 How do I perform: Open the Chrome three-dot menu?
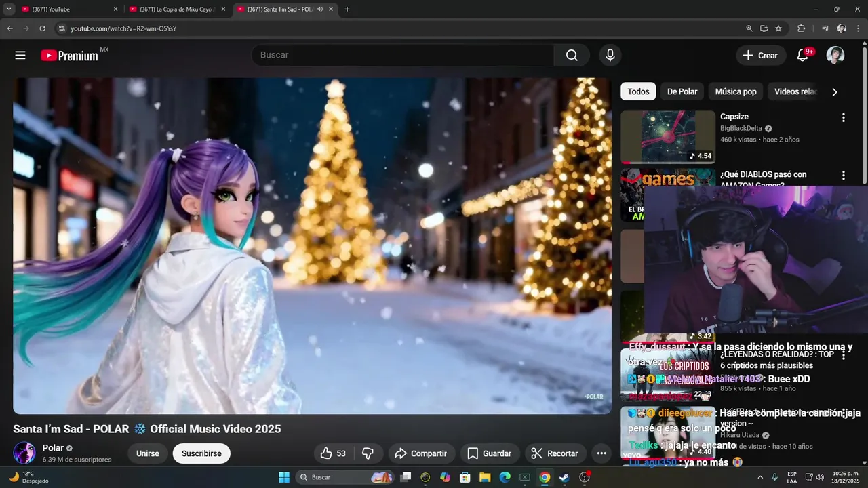[x=859, y=28]
